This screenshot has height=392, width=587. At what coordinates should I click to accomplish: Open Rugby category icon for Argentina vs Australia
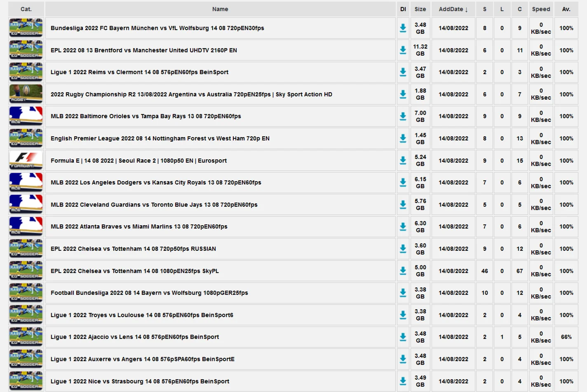(x=26, y=94)
